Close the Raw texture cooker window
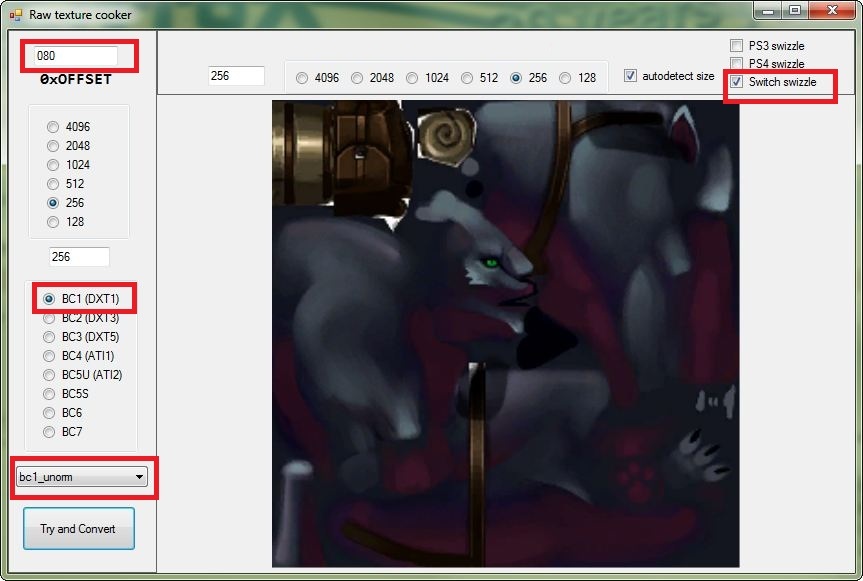The image size is (863, 581). click(833, 11)
